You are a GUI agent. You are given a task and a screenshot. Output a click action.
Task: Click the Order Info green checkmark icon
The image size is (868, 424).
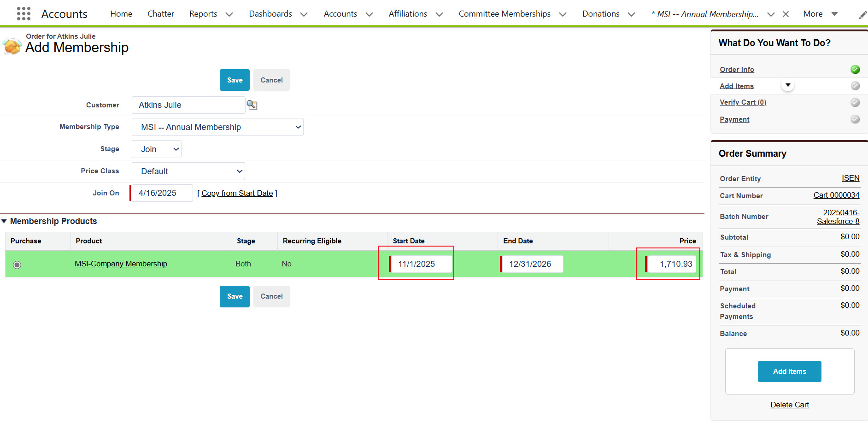pos(855,70)
